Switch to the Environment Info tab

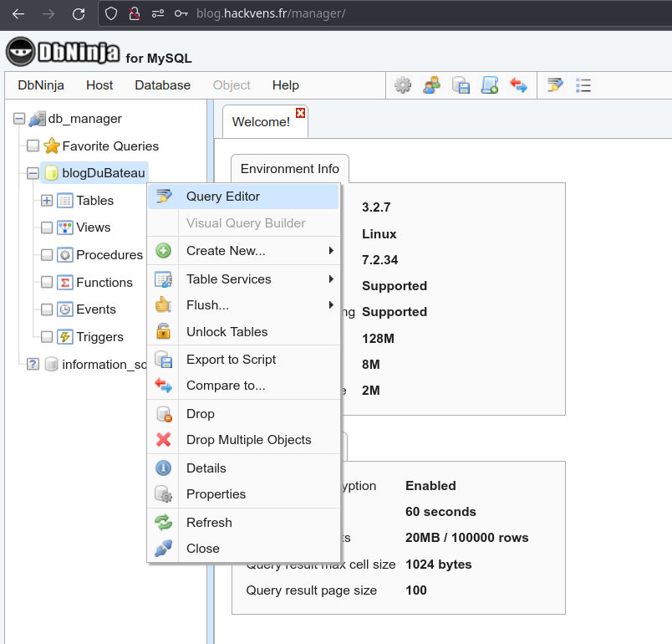pos(289,169)
